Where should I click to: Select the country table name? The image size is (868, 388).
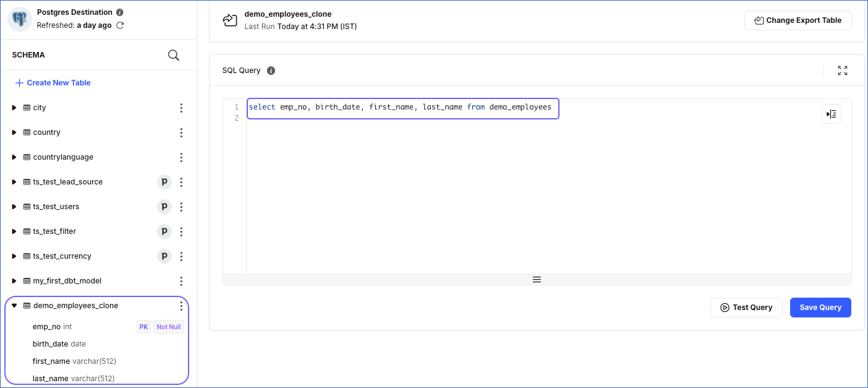click(x=47, y=132)
